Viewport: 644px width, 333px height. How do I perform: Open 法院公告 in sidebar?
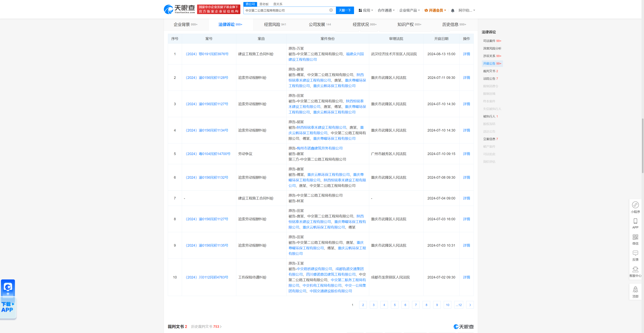point(490,79)
